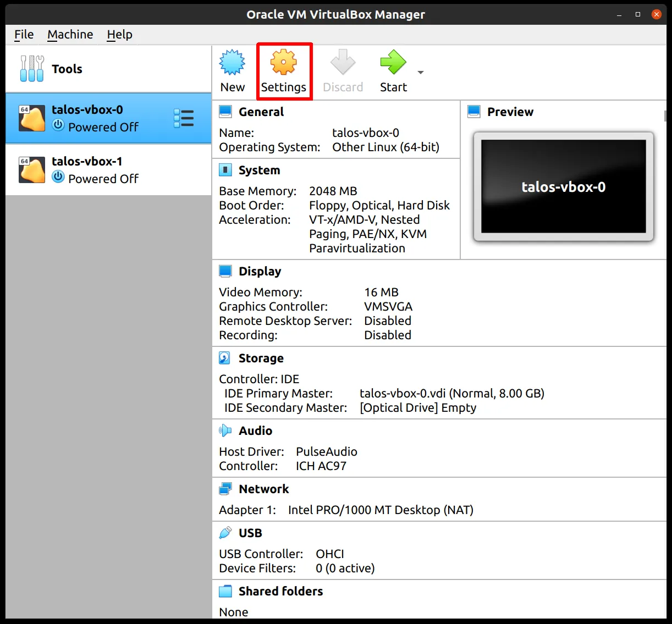This screenshot has height=624, width=672.
Task: Click the Discard toolbar icon
Action: tap(343, 63)
